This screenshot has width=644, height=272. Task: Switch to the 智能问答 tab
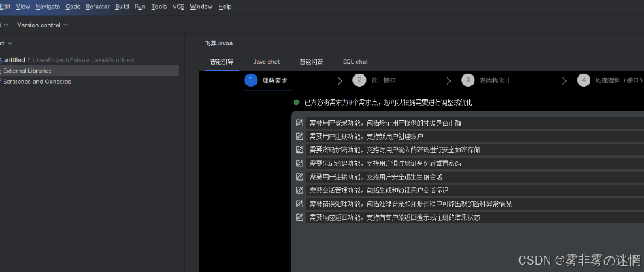[x=311, y=62]
